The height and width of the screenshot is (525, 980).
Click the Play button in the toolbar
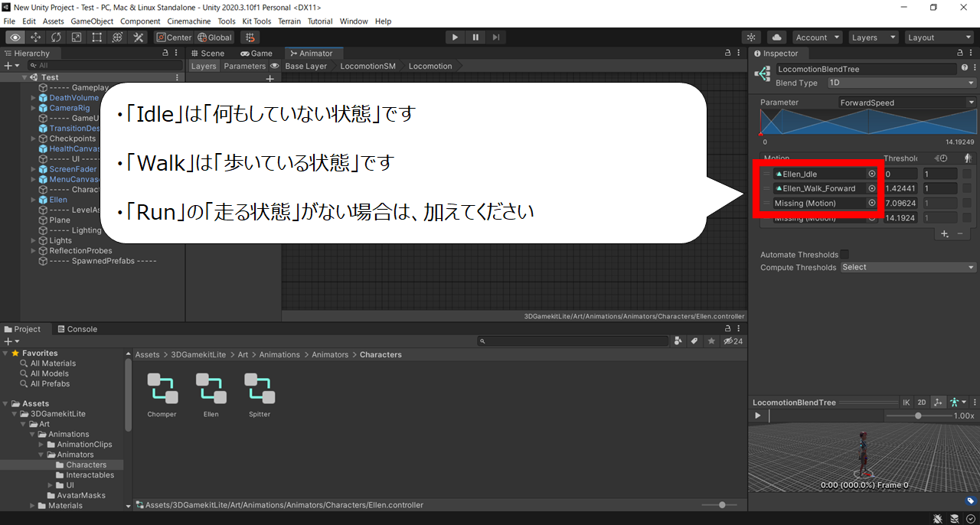click(455, 37)
